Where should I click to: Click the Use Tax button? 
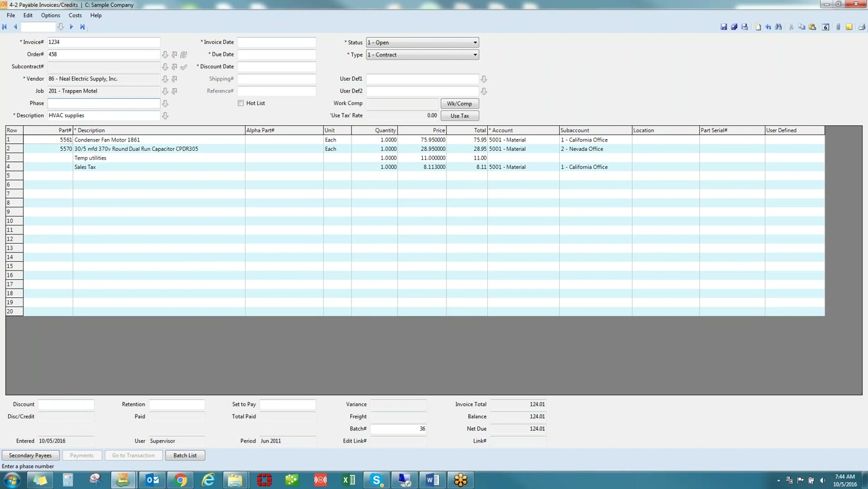click(x=459, y=116)
